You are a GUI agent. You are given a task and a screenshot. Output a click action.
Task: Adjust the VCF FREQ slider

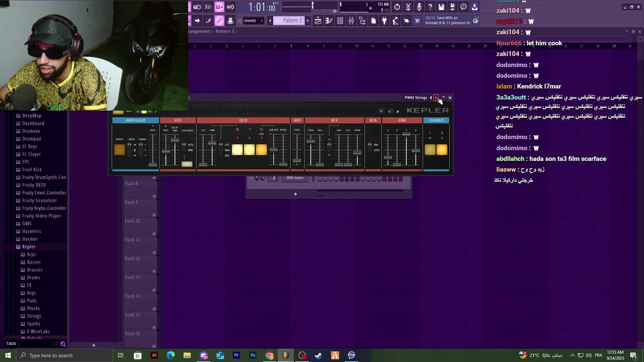311,149
